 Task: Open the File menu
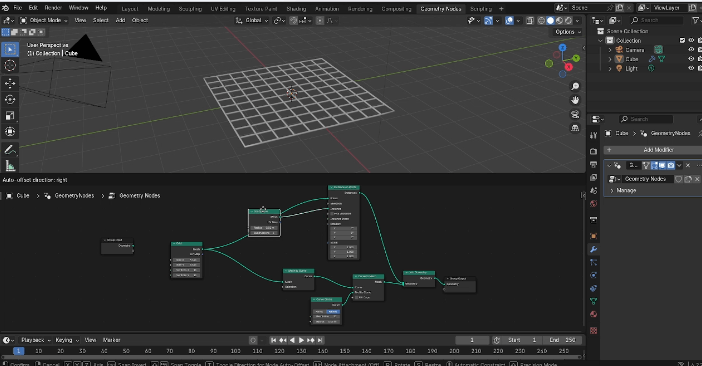tap(17, 8)
